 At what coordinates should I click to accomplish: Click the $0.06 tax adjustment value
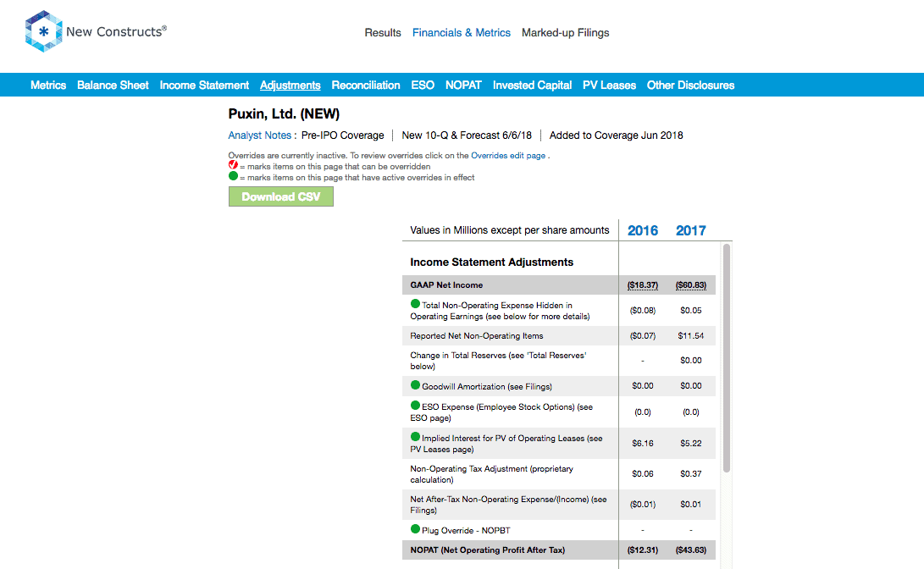click(x=642, y=473)
